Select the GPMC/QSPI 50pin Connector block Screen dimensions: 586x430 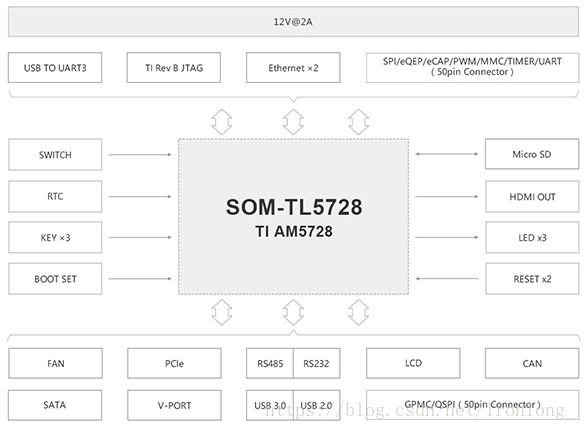pyautogui.click(x=472, y=405)
